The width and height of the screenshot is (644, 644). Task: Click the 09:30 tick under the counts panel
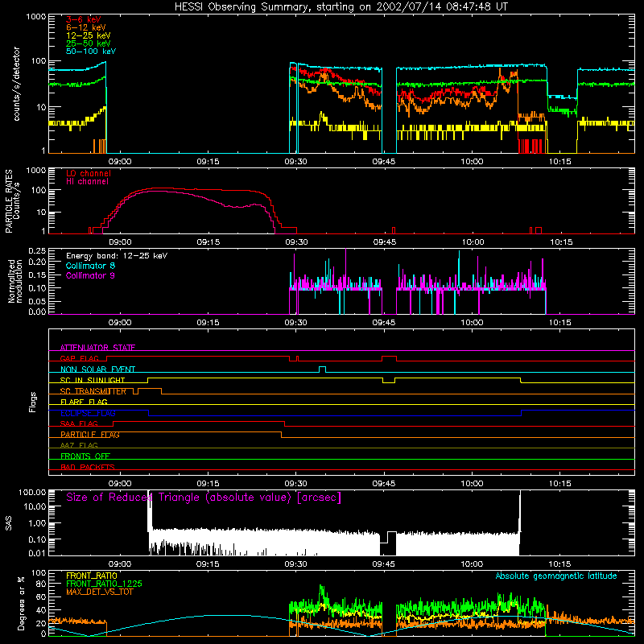295,162
